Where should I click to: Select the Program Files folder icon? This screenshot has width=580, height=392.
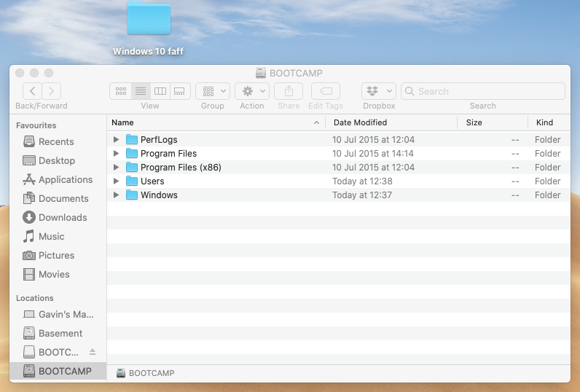coord(132,153)
